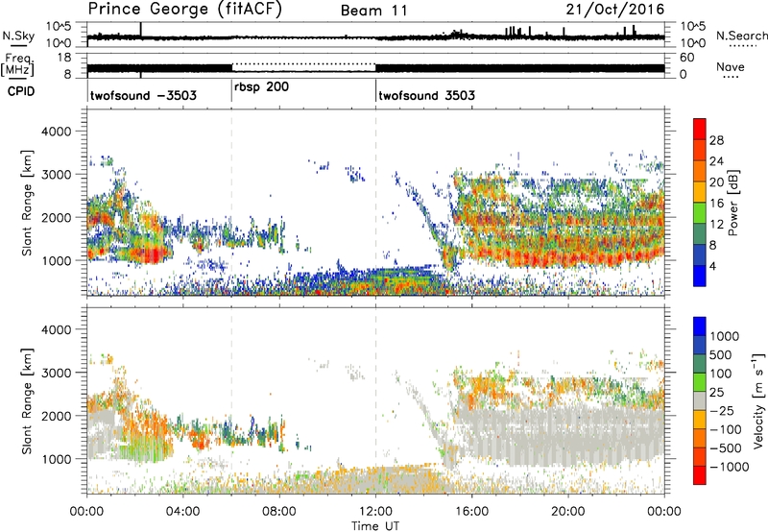Click "2000" on the power panel range axis

coord(56,217)
